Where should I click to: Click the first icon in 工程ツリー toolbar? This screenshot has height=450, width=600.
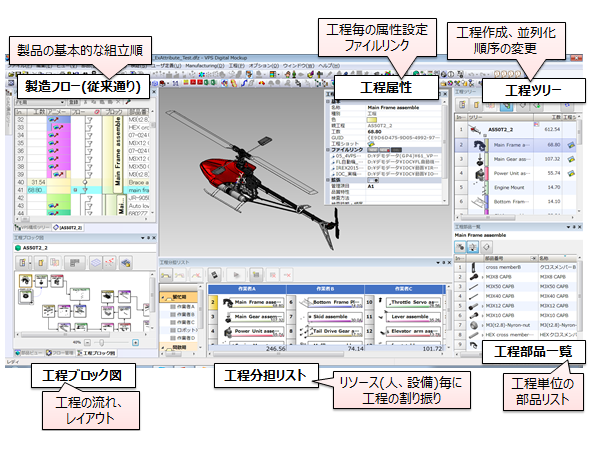pos(462,104)
